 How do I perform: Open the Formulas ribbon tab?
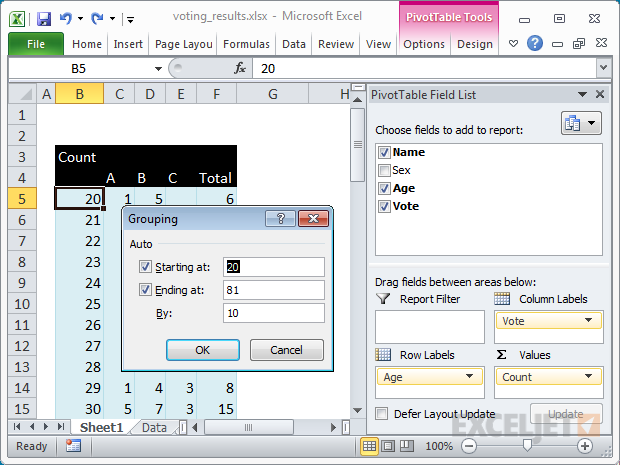(x=246, y=44)
